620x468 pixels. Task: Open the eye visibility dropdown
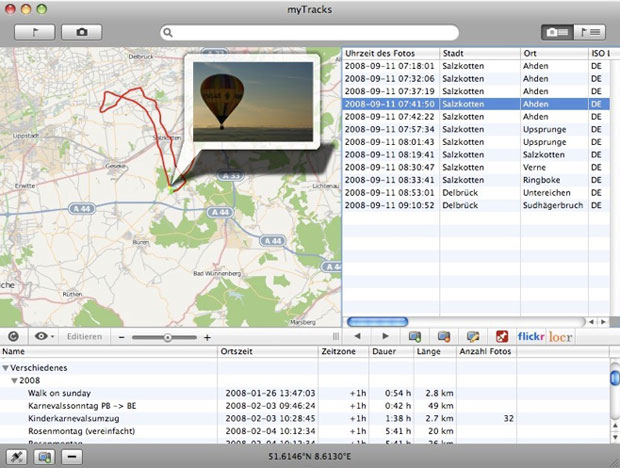click(x=42, y=337)
